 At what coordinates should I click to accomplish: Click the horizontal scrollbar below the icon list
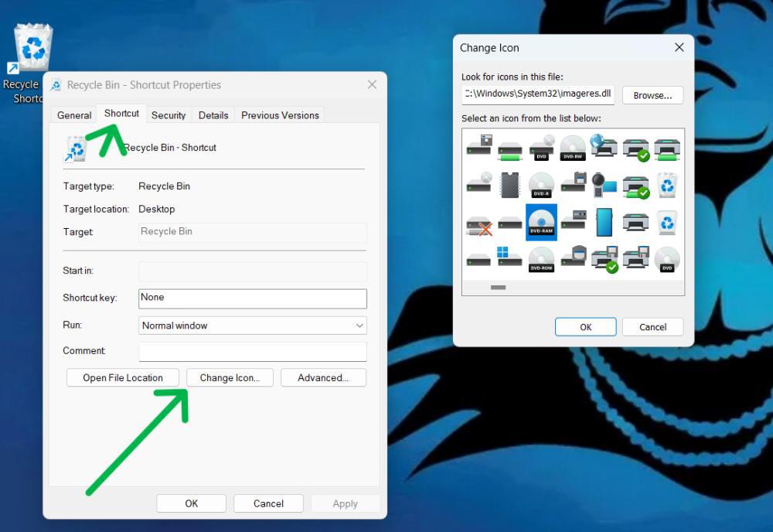point(498,287)
